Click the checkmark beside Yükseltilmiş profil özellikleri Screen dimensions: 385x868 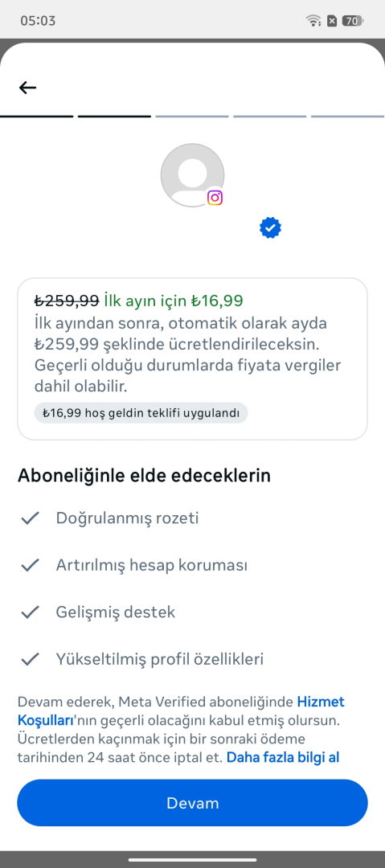[30, 659]
